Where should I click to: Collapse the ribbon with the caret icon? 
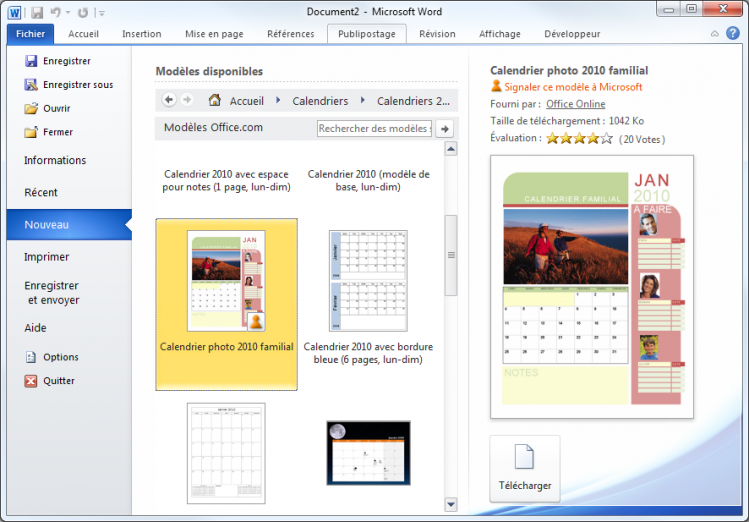pos(715,34)
